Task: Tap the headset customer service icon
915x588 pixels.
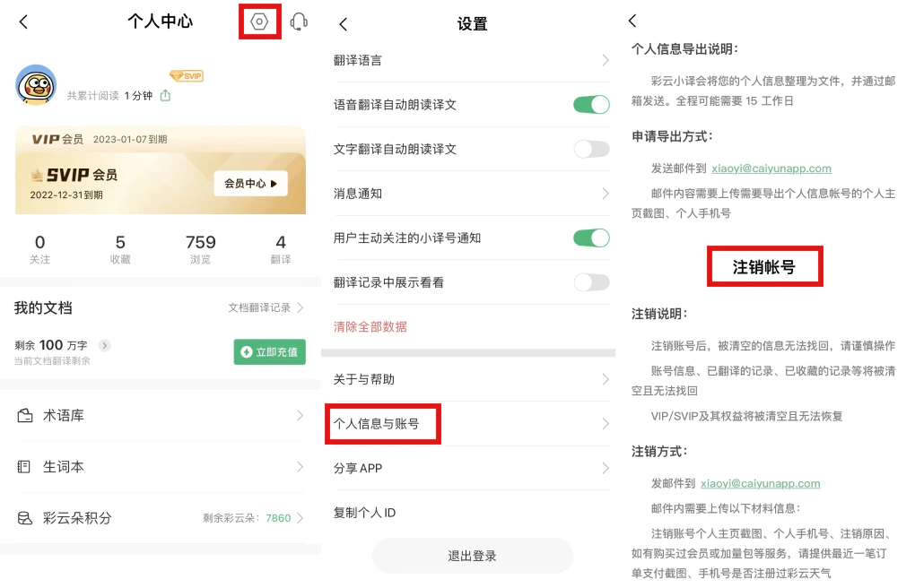Action: point(300,22)
